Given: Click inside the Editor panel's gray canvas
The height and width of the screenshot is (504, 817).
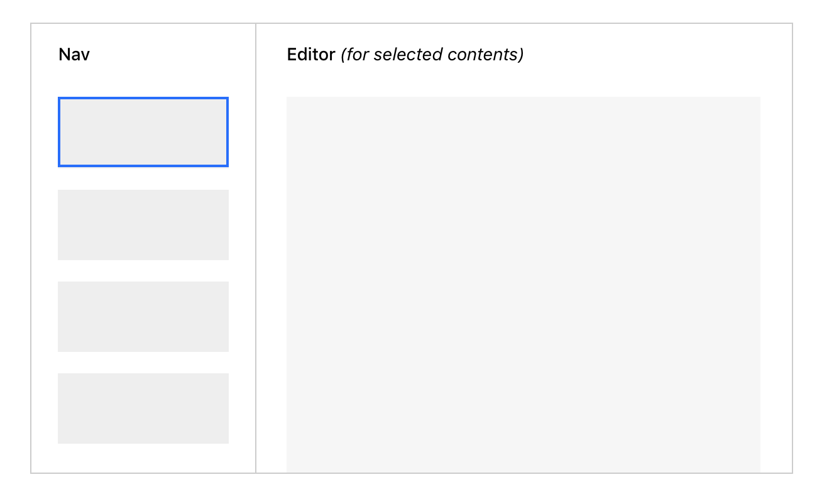Looking at the screenshot, I should pyautogui.click(x=523, y=283).
